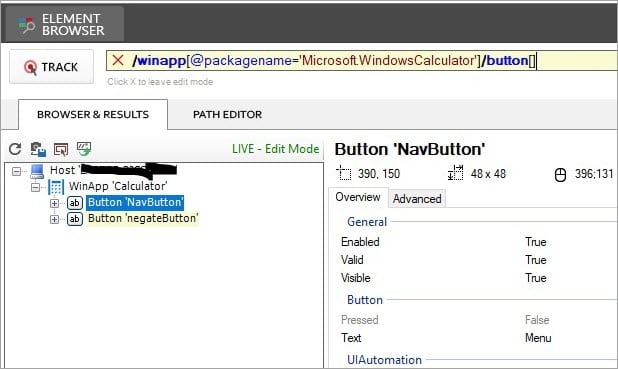Click the '390, 150' location value
This screenshot has width=618, height=369.
pyautogui.click(x=379, y=174)
